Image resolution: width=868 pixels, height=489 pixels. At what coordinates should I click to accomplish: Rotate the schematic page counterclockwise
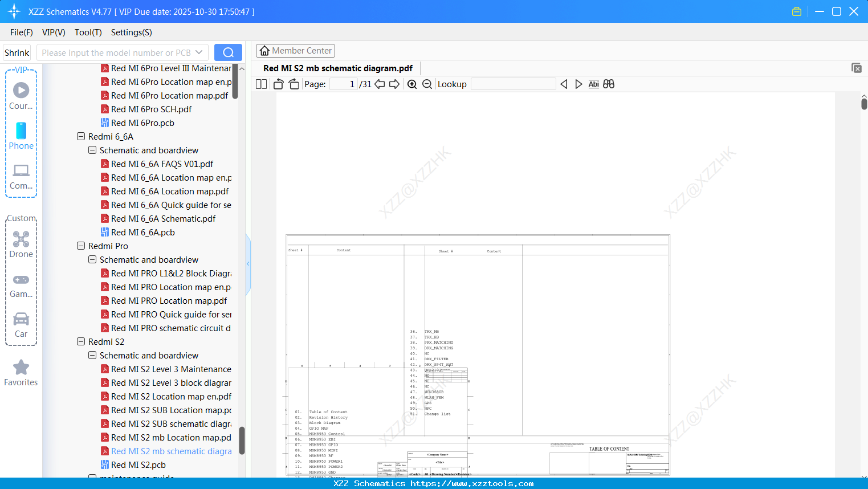(x=278, y=84)
